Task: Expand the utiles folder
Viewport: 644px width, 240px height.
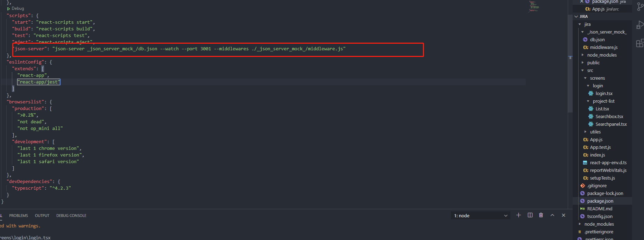Action: (595, 132)
